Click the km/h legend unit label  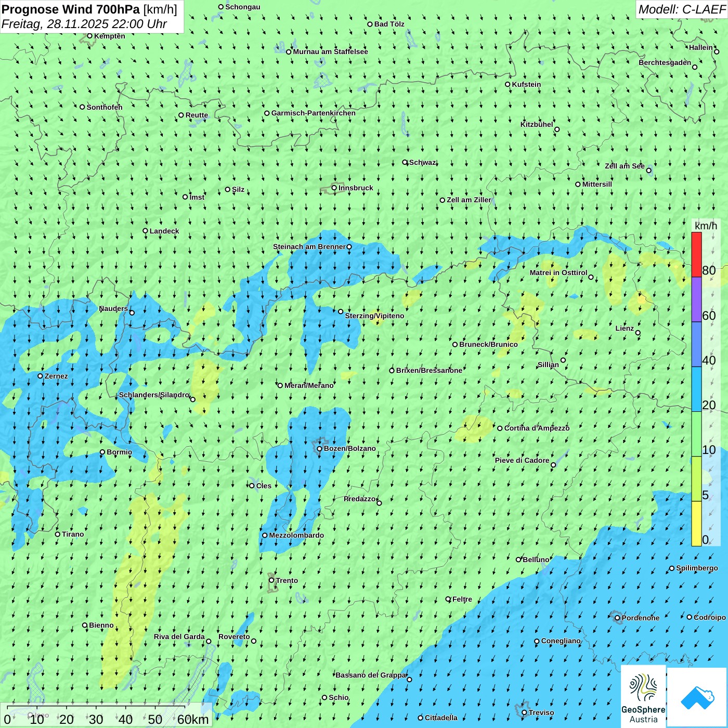pyautogui.click(x=706, y=226)
